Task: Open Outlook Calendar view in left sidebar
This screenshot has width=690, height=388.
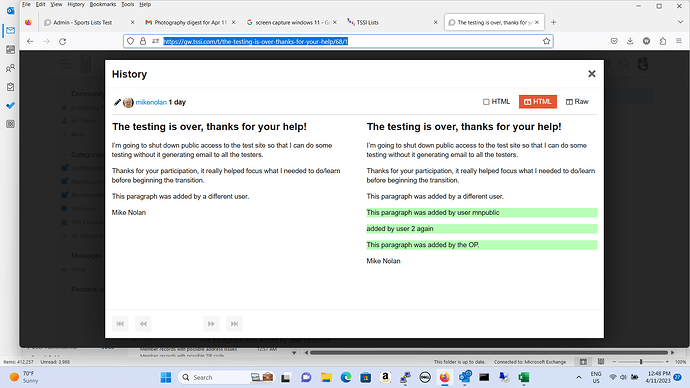Action: click(11, 49)
